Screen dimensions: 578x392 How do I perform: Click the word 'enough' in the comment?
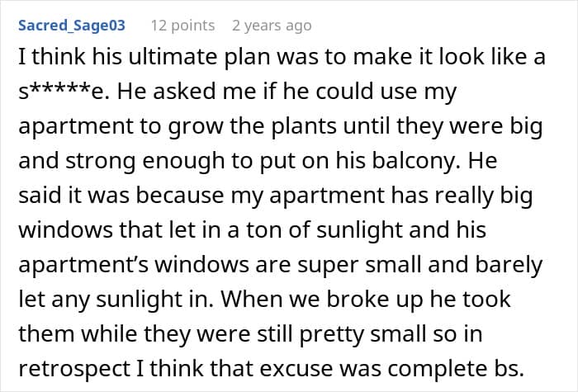[183, 162]
